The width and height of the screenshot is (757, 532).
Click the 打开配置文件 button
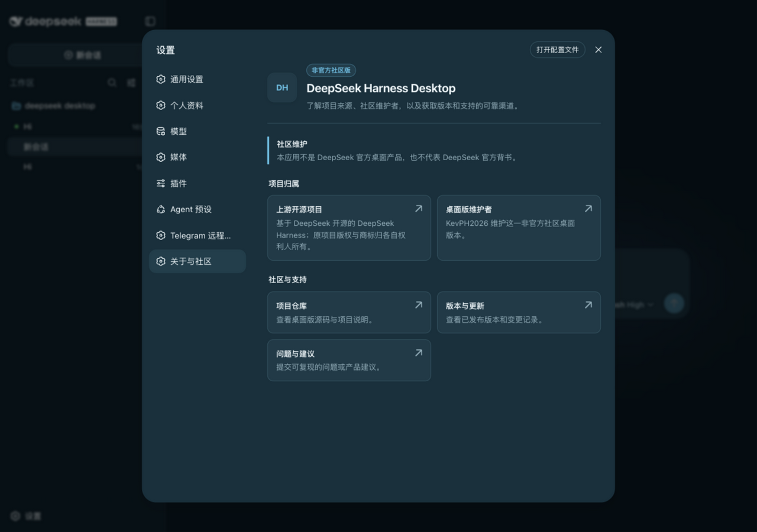(558, 50)
